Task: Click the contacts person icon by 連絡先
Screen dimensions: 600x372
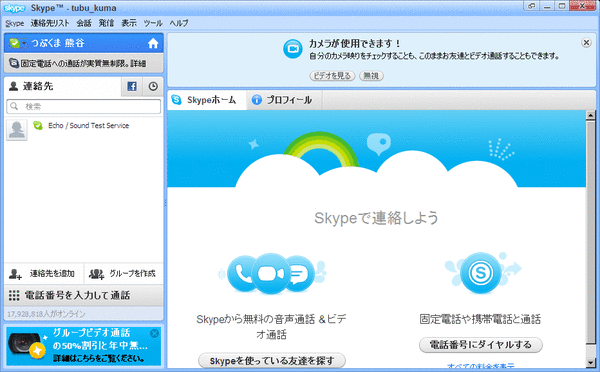Action: pos(13,86)
